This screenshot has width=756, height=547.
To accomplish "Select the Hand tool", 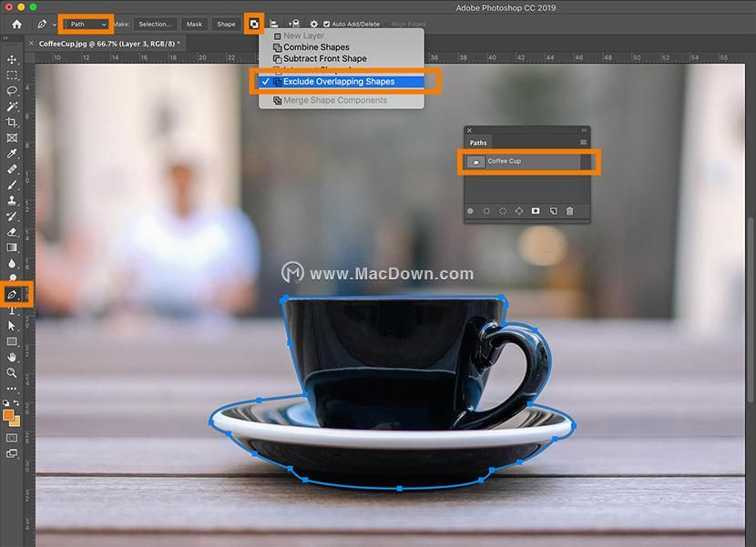I will click(12, 357).
